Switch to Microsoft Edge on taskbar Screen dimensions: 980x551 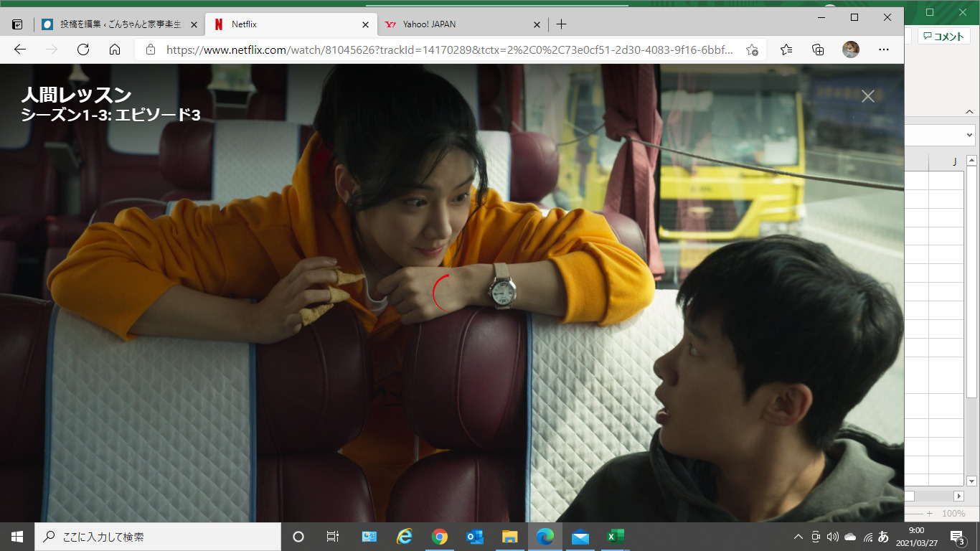click(x=545, y=537)
